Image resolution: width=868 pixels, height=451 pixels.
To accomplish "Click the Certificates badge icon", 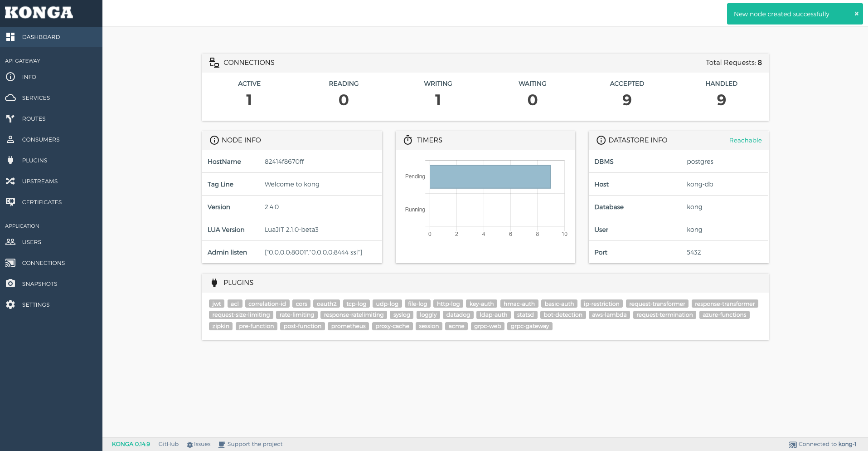I will pos(10,202).
